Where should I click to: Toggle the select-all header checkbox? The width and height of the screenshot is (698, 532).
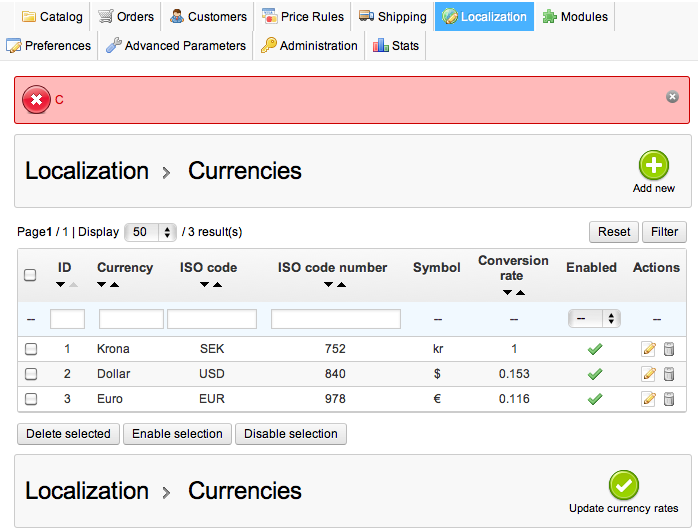30,275
